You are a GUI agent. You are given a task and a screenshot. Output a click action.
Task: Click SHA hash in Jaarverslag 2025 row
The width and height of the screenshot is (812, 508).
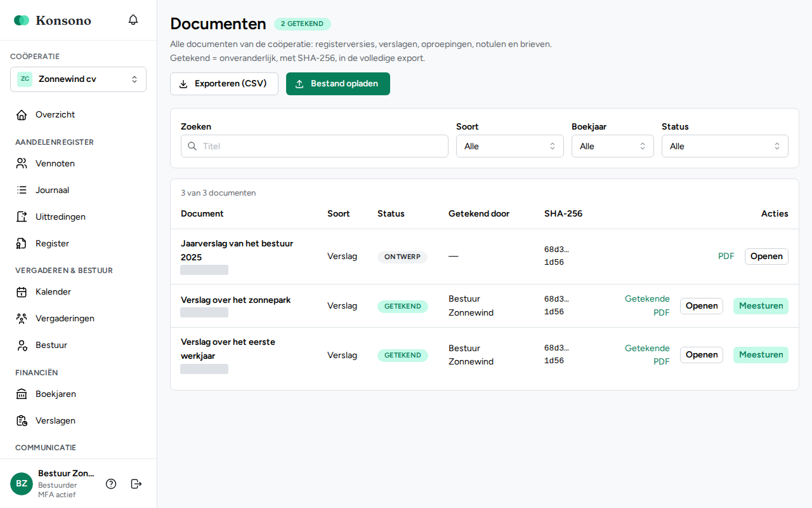pyautogui.click(x=556, y=256)
